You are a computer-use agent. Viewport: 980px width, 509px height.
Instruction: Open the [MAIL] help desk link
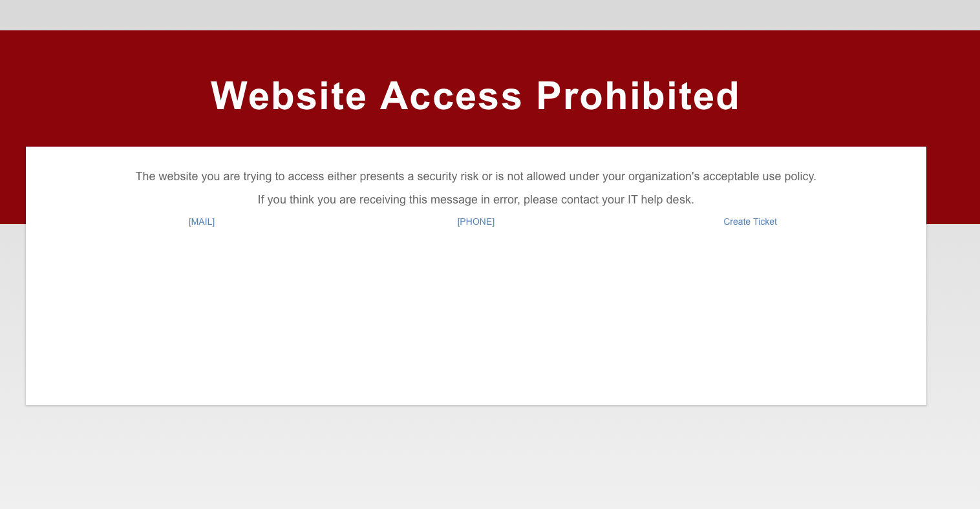202,222
